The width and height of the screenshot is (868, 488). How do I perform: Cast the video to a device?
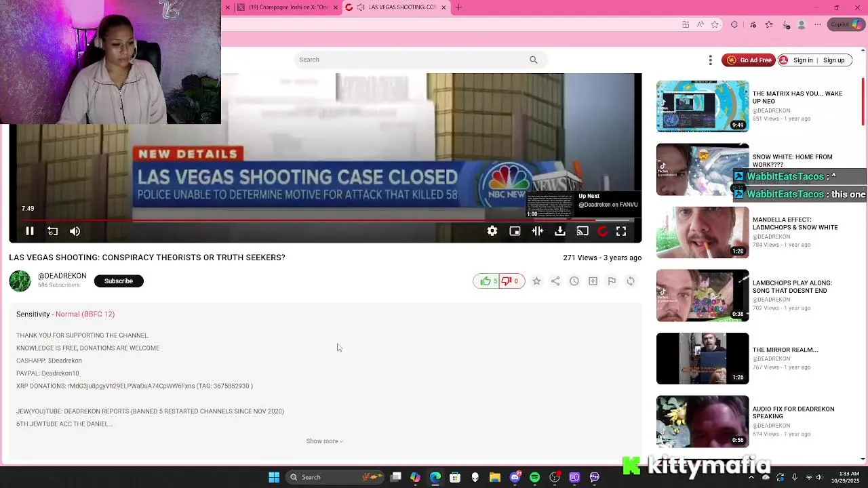coord(583,231)
